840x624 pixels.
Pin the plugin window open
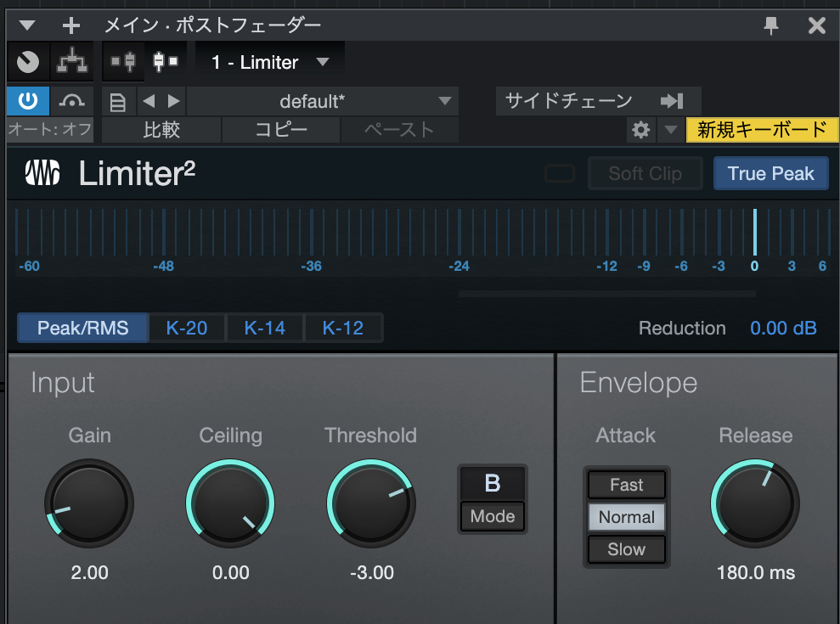click(x=770, y=25)
